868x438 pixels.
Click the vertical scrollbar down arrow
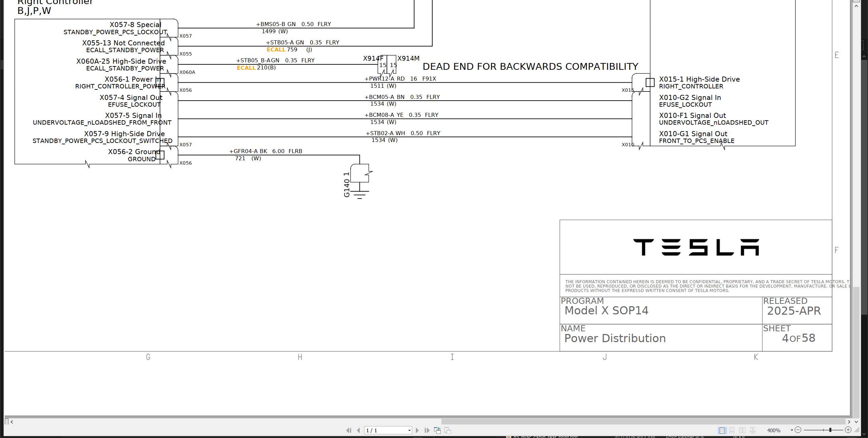[856, 422]
